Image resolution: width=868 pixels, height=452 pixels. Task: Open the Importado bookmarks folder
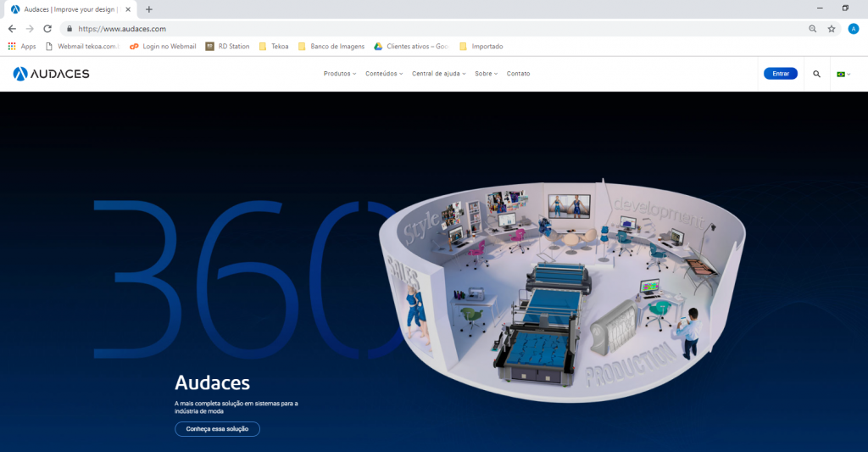[481, 47]
